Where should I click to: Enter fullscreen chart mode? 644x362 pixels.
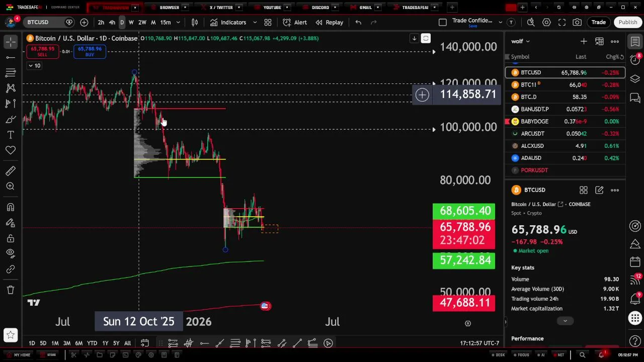pos(562,22)
